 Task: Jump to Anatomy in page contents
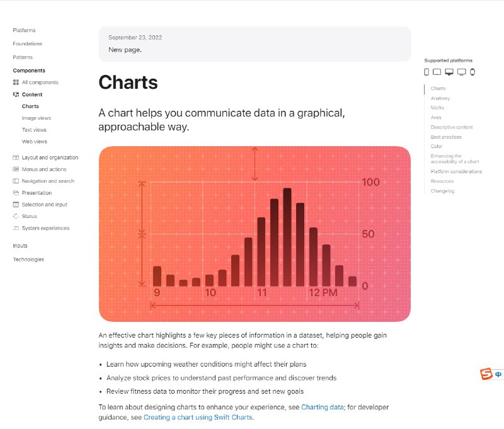pos(440,98)
